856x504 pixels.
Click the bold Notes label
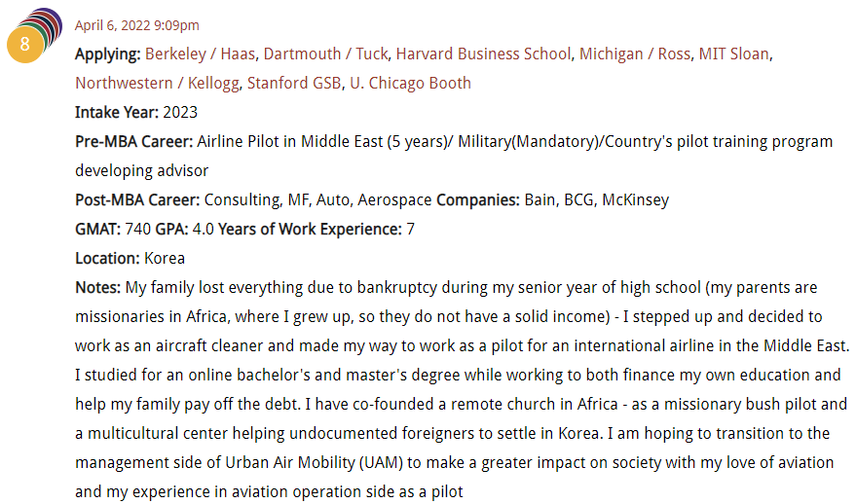tap(97, 288)
